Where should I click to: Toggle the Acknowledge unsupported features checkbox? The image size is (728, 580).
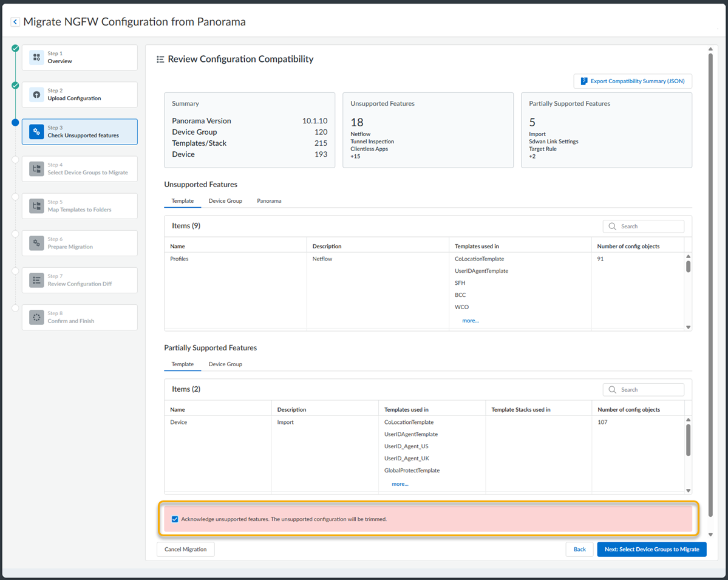175,519
